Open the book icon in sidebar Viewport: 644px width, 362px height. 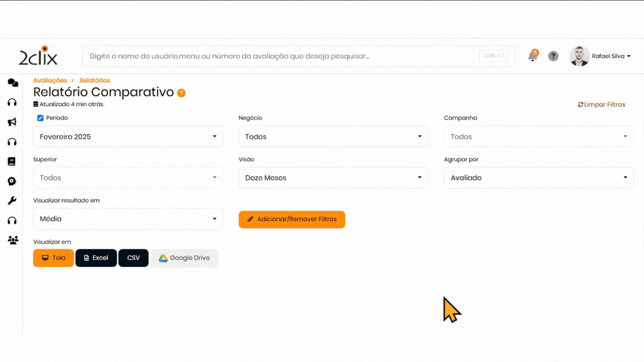[12, 161]
